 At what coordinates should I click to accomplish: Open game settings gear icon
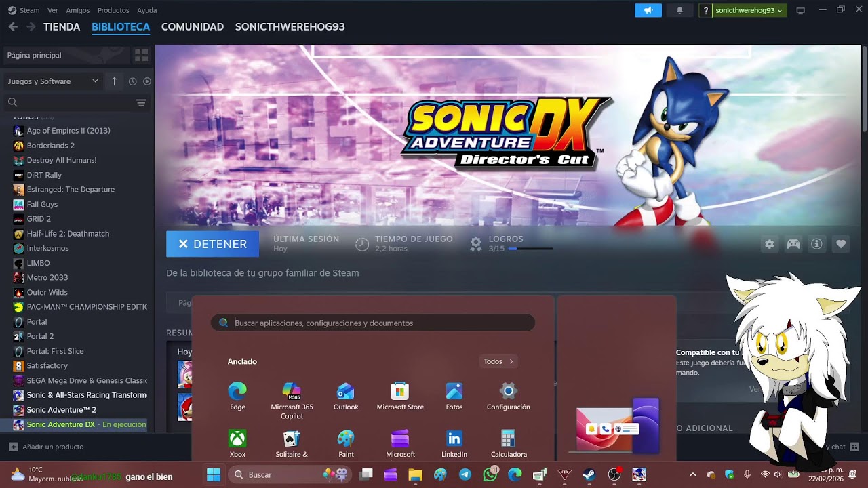coord(769,244)
